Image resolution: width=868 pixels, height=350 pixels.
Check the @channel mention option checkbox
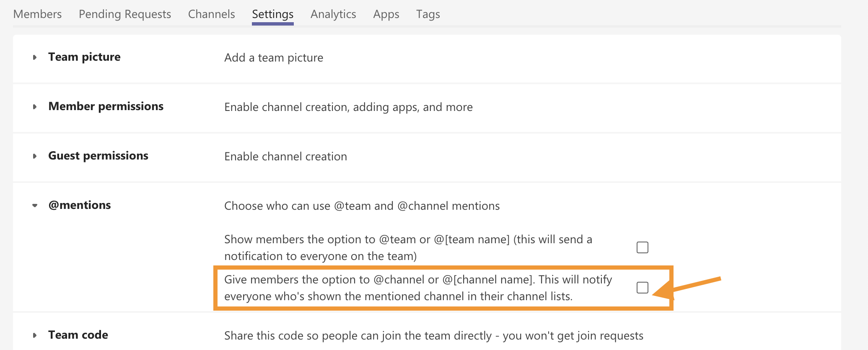point(642,288)
